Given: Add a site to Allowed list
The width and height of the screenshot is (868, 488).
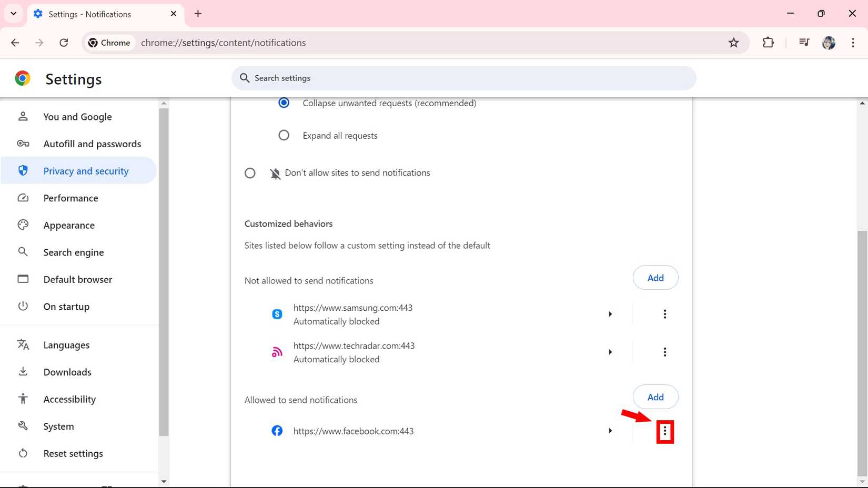Looking at the screenshot, I should [655, 397].
